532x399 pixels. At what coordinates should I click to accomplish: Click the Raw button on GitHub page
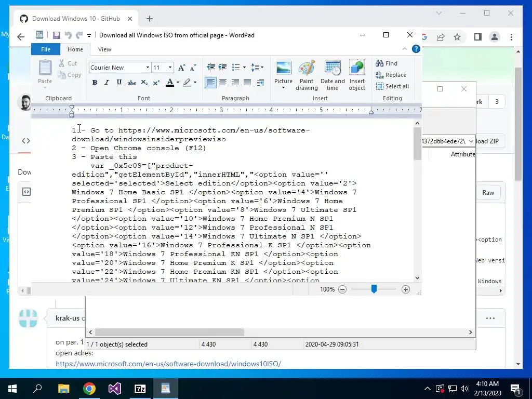pyautogui.click(x=488, y=192)
